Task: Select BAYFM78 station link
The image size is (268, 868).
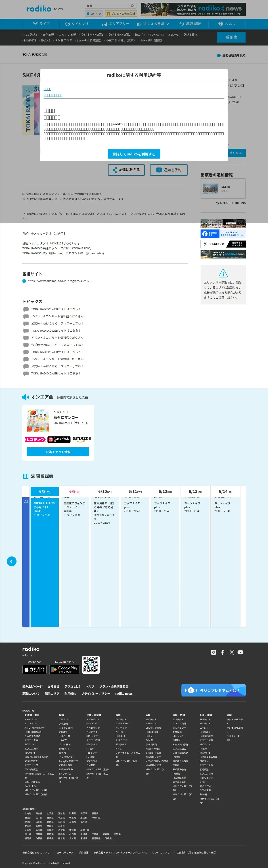Action: [x=30, y=40]
